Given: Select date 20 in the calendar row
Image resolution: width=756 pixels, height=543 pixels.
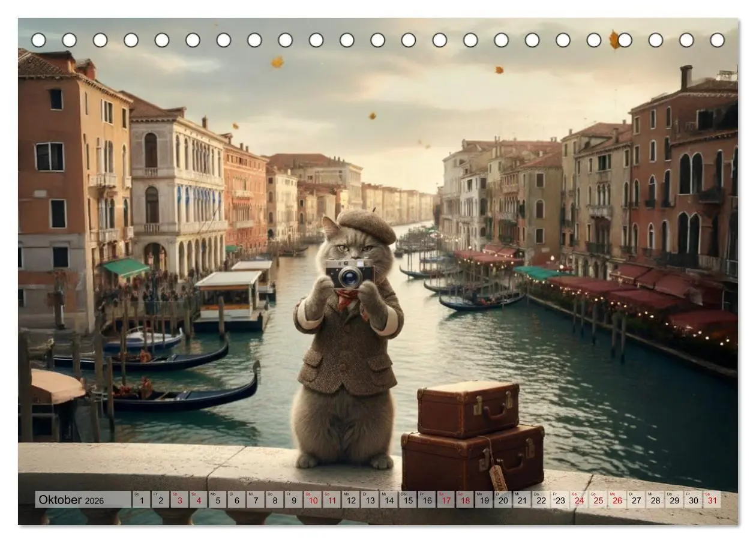Looking at the screenshot, I should tap(503, 500).
